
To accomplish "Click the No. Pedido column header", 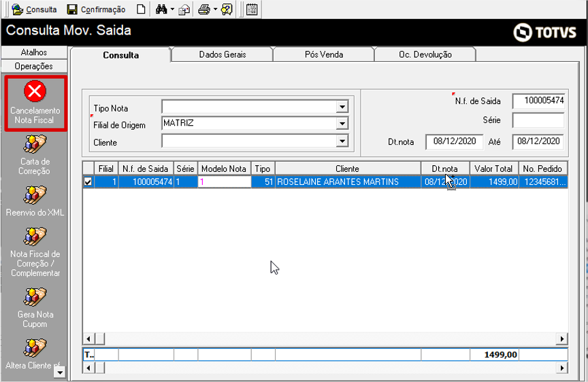I will [x=542, y=169].
